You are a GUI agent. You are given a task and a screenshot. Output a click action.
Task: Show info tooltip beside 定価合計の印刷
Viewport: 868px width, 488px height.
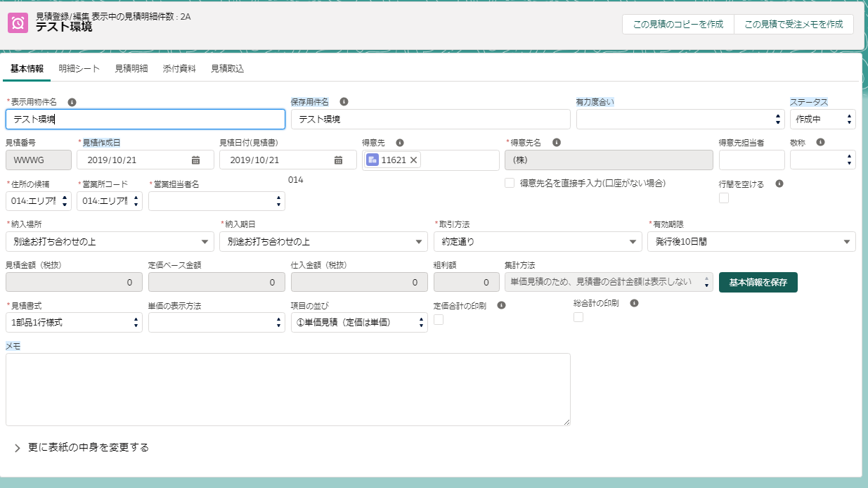click(501, 306)
